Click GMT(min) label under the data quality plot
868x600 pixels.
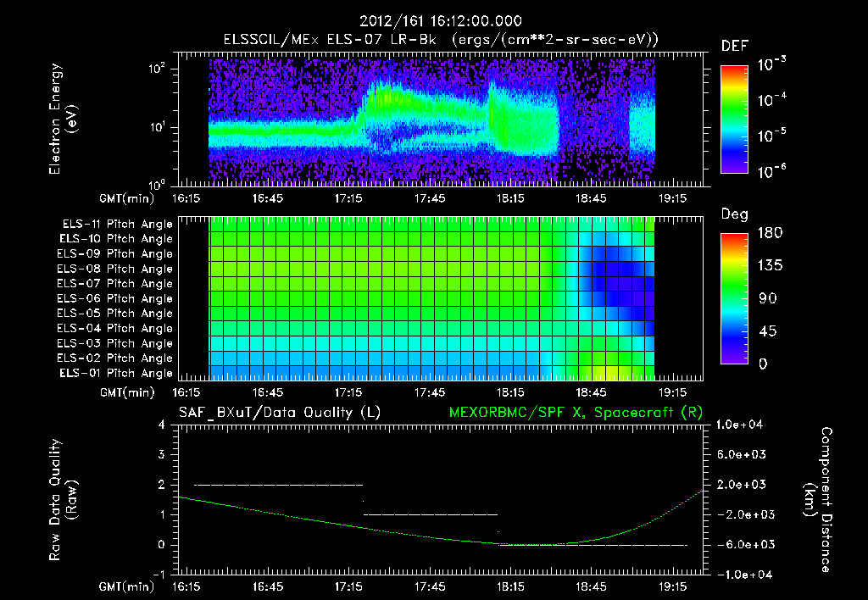pos(127,586)
